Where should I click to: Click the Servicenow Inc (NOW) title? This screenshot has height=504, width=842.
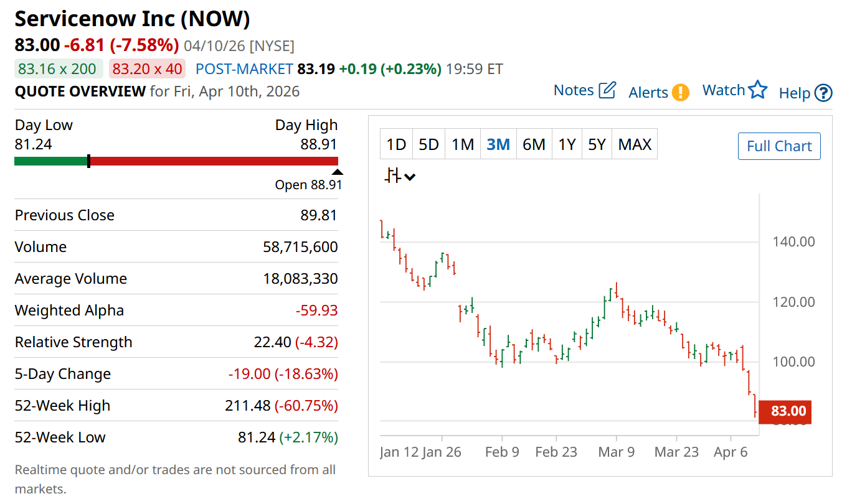click(132, 19)
